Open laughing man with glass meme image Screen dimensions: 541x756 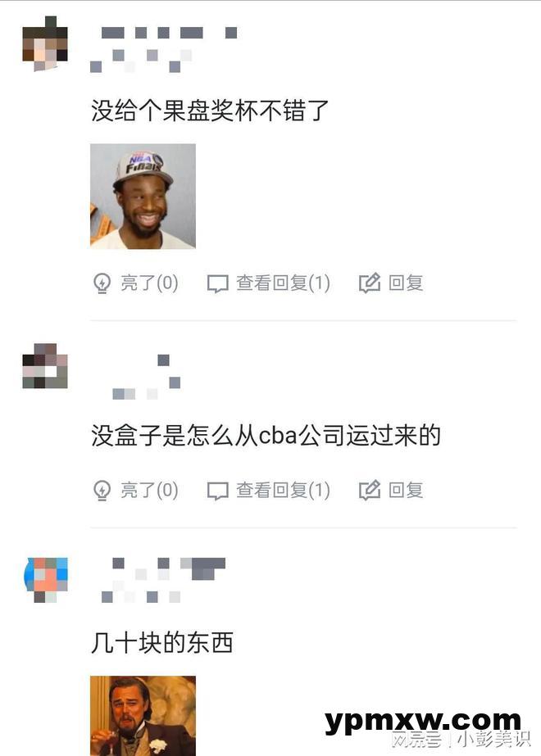143,716
